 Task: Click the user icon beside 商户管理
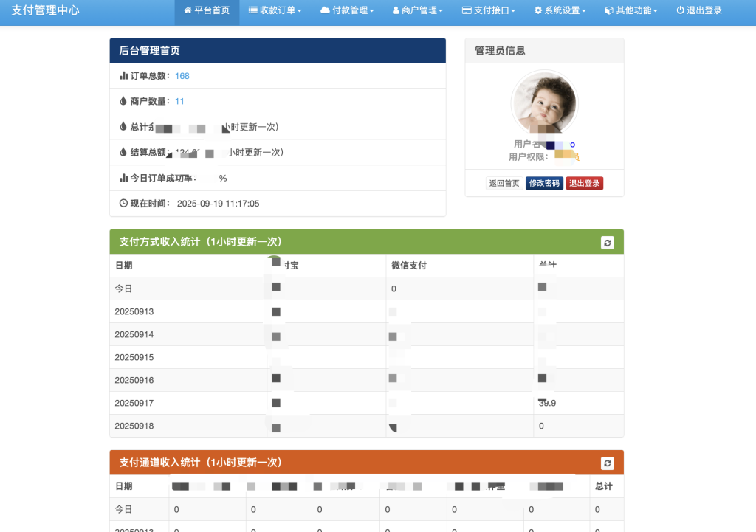pyautogui.click(x=396, y=11)
